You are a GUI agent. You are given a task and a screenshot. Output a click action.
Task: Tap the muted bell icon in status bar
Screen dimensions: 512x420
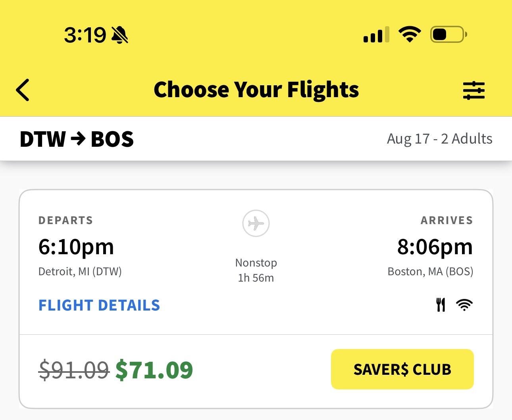(120, 35)
